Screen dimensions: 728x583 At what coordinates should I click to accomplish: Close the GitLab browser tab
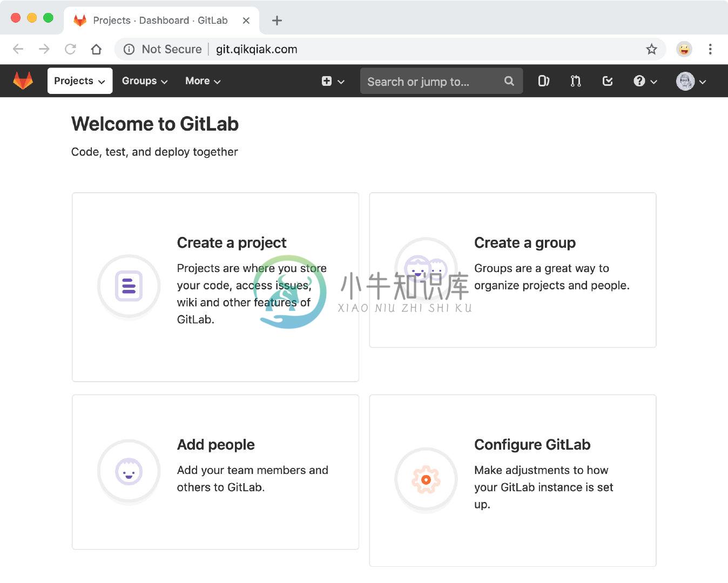pyautogui.click(x=246, y=21)
